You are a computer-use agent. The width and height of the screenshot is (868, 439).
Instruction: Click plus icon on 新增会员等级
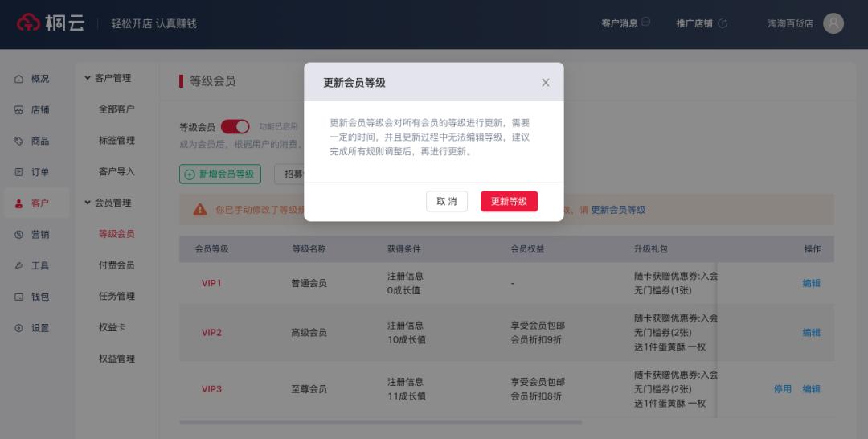point(190,174)
